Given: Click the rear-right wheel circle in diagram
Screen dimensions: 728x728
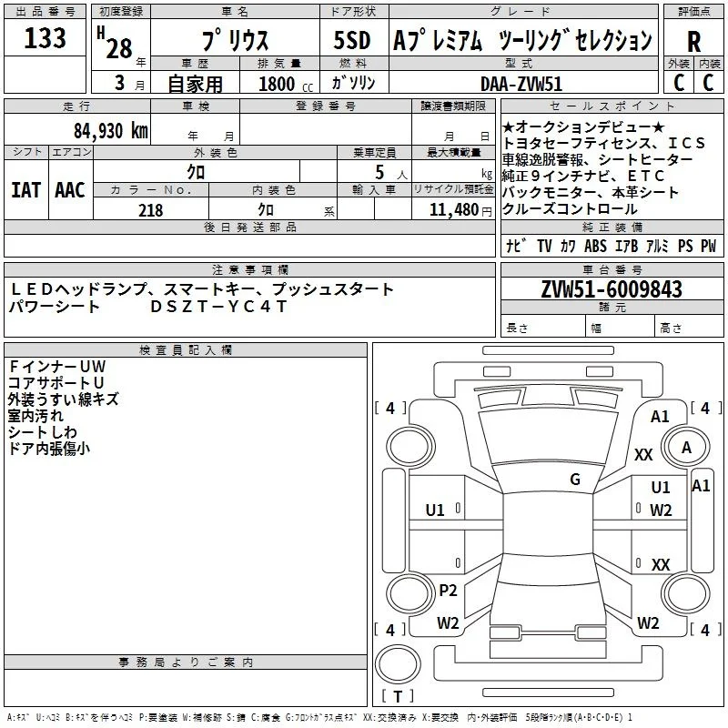Looking at the screenshot, I should [x=686, y=594].
